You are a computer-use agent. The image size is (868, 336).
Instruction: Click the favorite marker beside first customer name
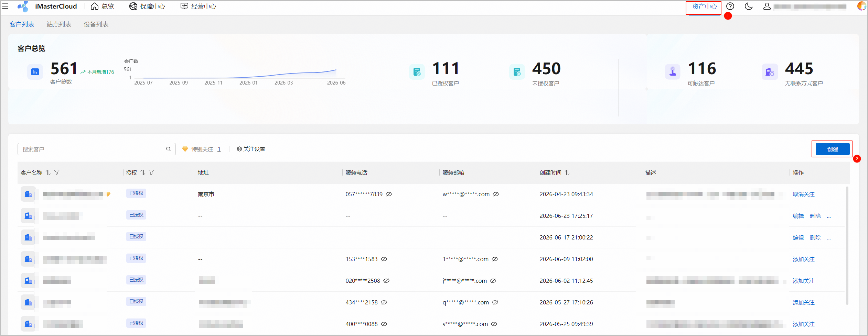point(108,194)
